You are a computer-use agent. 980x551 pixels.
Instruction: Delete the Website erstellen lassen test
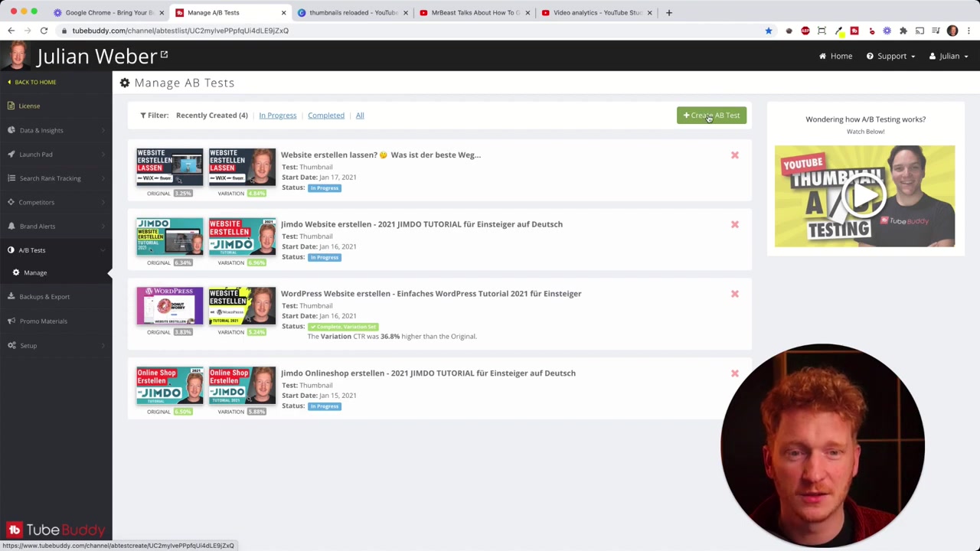tap(734, 155)
